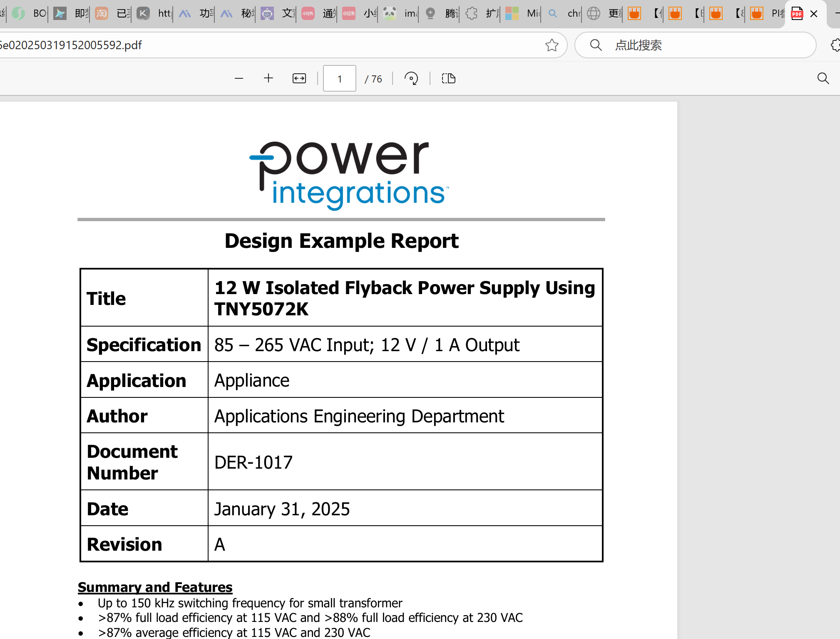Switch to the tab labeled 秘
The height and width of the screenshot is (639, 840).
(237, 13)
